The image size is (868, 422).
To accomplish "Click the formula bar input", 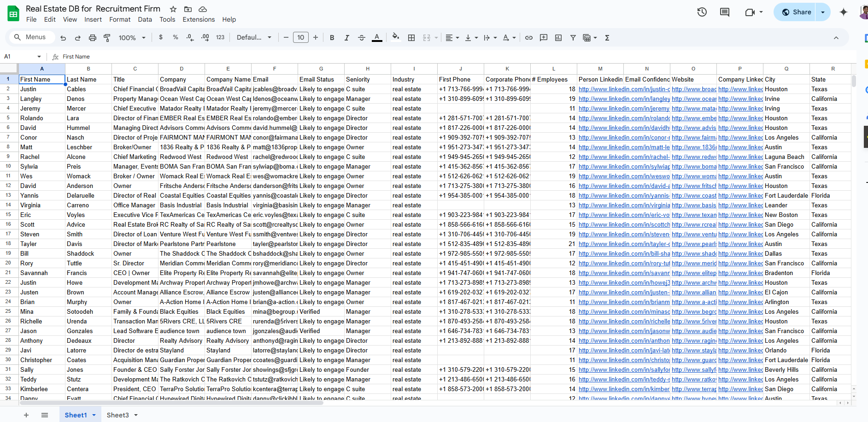I will pos(456,57).
